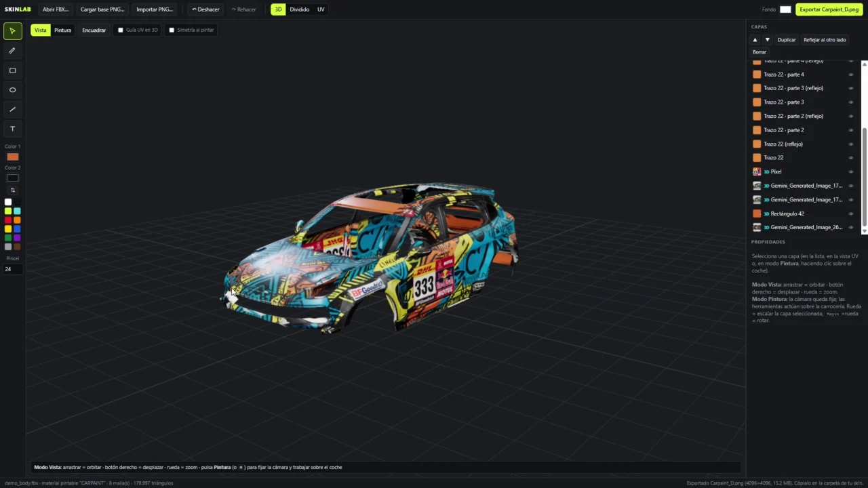Activate Vista mode tab

[41, 30]
